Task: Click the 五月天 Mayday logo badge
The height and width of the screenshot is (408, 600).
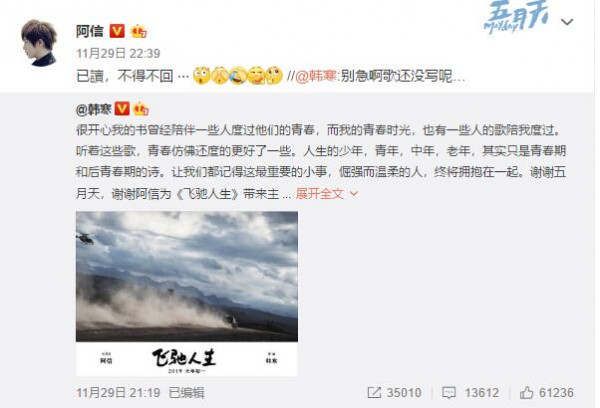Action: [517, 18]
